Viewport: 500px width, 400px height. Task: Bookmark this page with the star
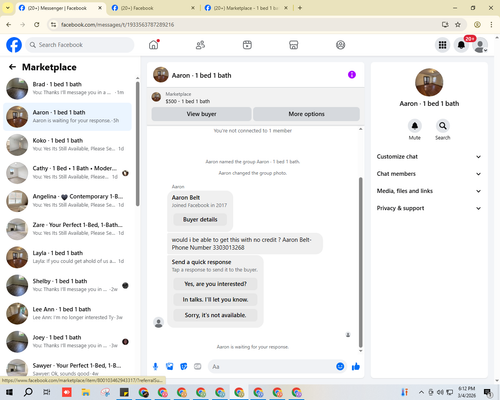[x=458, y=25]
